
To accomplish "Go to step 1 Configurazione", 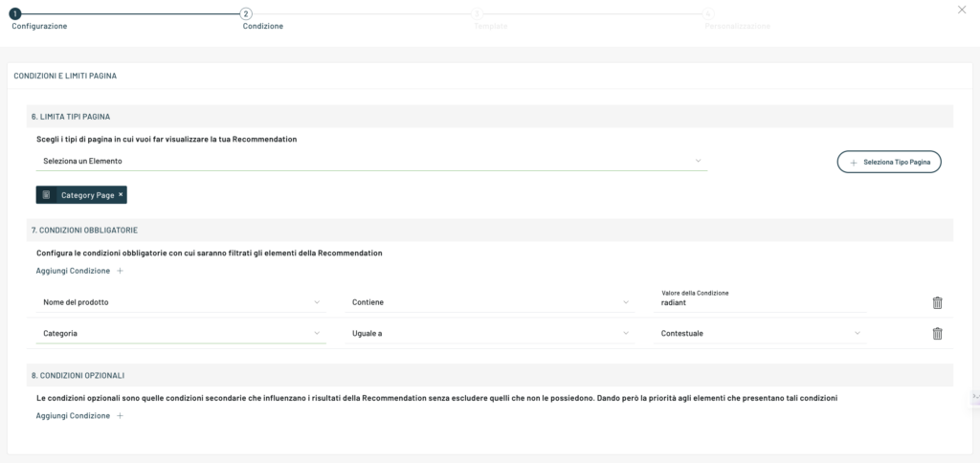I will (15, 13).
